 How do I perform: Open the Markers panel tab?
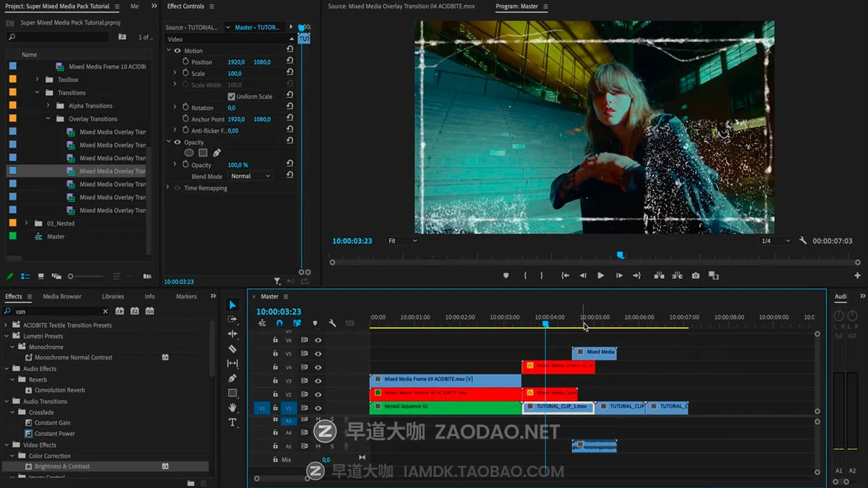click(x=186, y=296)
